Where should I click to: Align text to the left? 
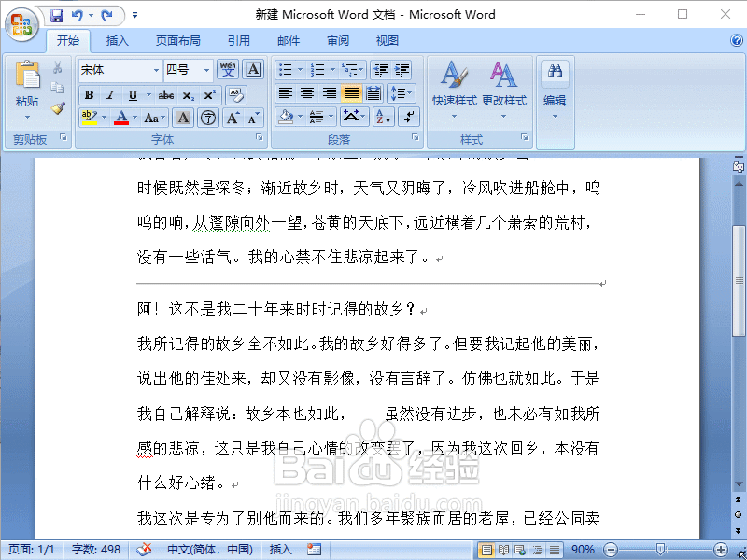pyautogui.click(x=286, y=92)
